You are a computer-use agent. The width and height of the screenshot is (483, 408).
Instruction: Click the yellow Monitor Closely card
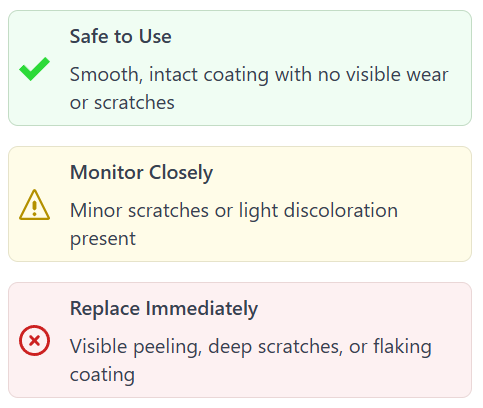point(240,204)
